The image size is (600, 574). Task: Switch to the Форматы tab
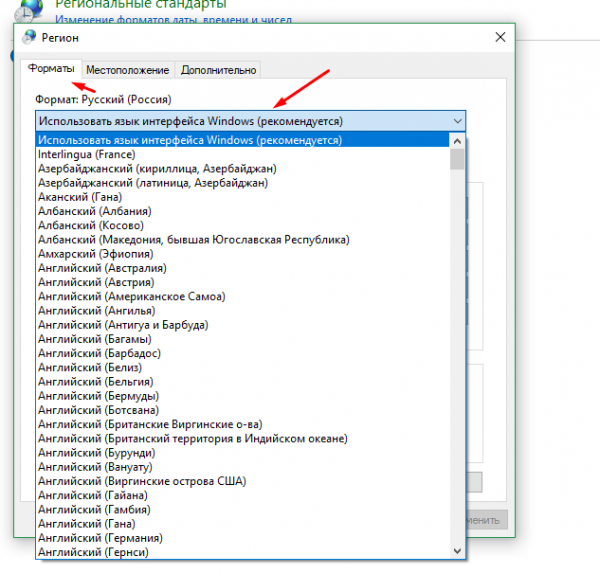click(x=51, y=69)
